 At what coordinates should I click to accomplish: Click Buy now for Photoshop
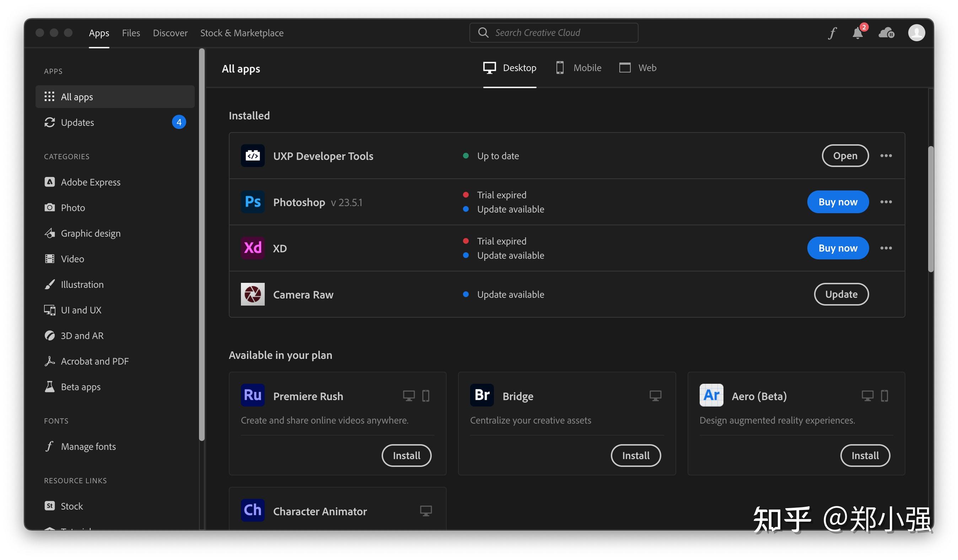tap(838, 202)
